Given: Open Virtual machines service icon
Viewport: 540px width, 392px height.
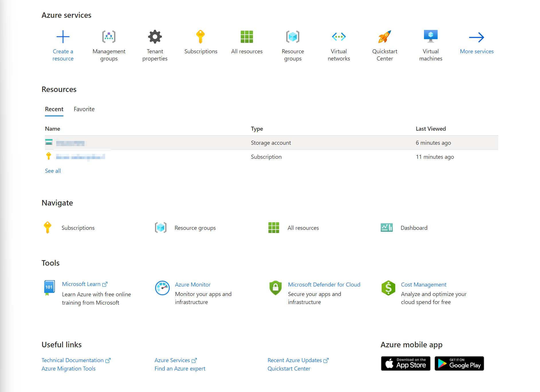Looking at the screenshot, I should (431, 37).
